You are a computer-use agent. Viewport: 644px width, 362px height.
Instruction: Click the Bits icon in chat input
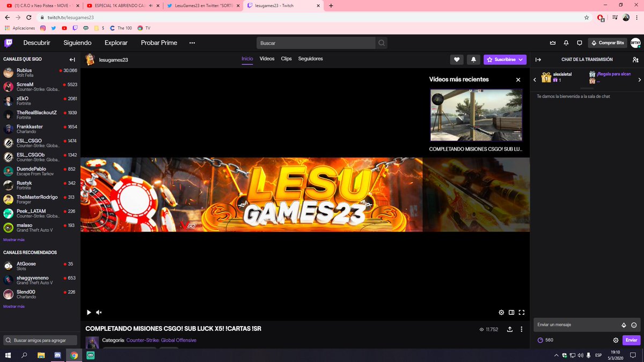pos(624,325)
